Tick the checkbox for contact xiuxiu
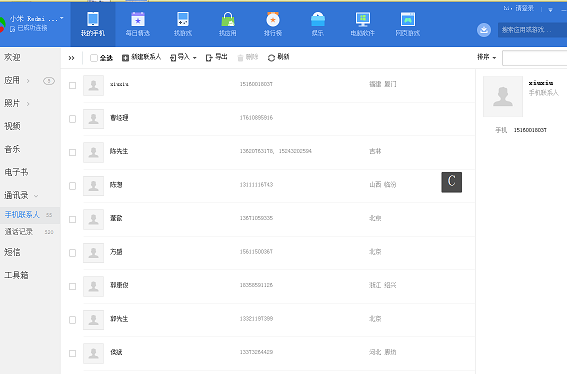 coord(72,85)
